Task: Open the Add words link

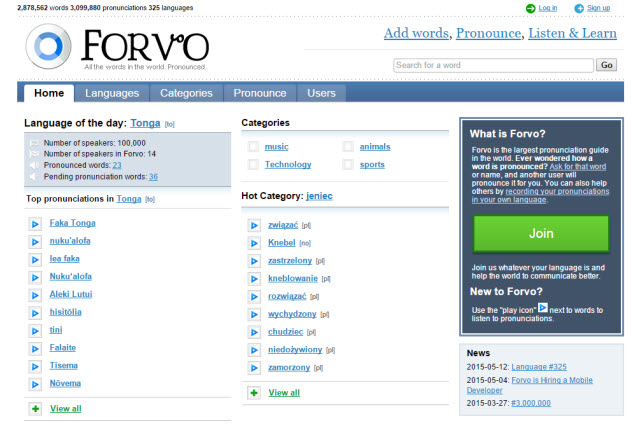Action: coord(416,34)
